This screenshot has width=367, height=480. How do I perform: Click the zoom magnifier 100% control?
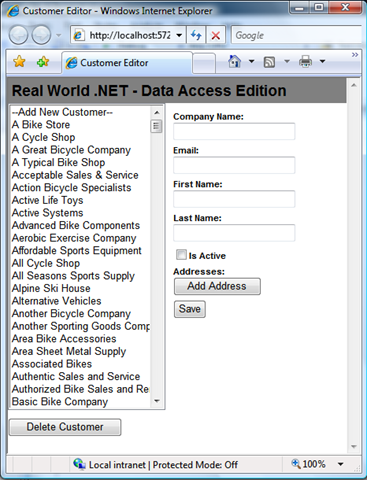click(x=308, y=464)
